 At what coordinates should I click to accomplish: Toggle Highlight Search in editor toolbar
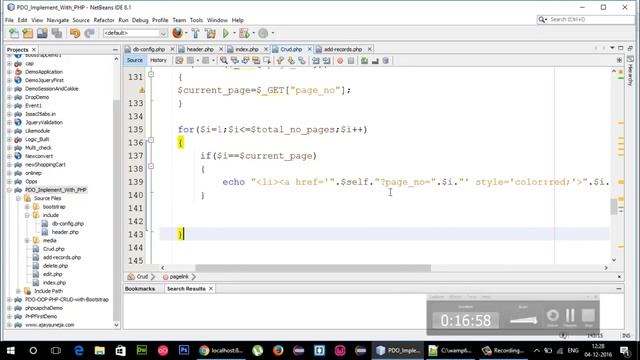click(x=256, y=60)
